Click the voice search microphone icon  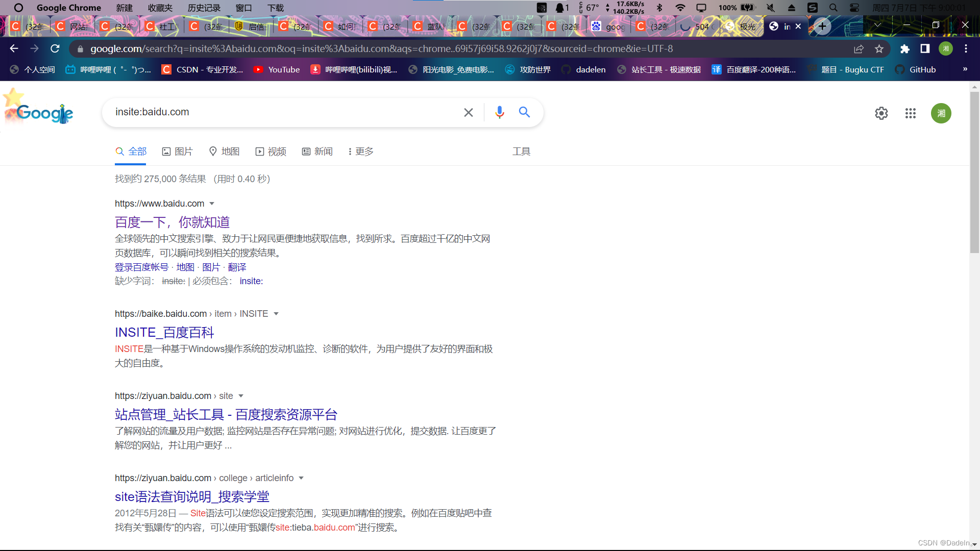[x=499, y=112]
